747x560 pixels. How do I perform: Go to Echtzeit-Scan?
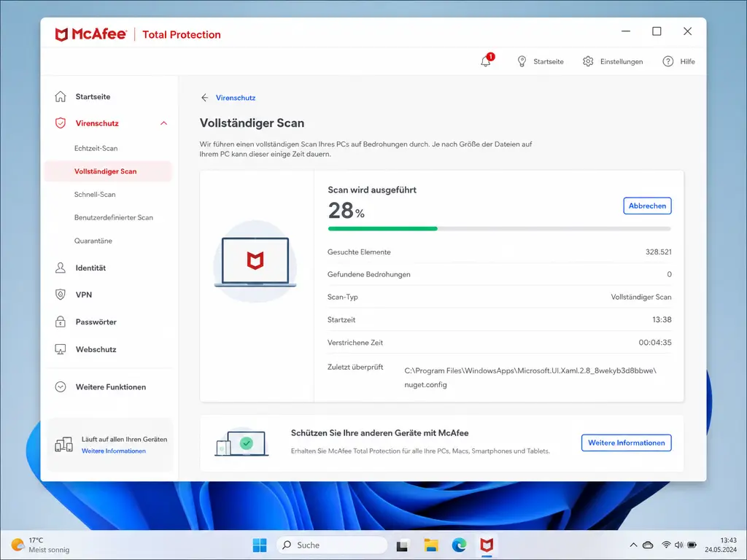[96, 148]
